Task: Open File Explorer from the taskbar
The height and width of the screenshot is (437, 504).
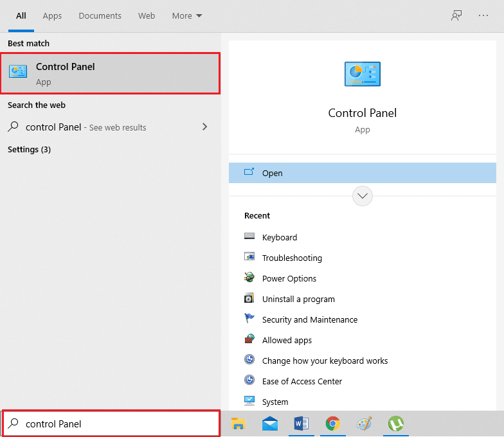Action: click(x=239, y=424)
